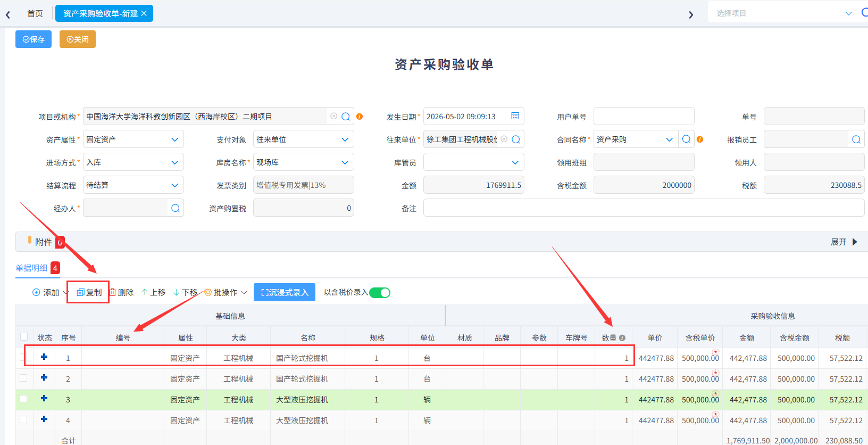
Task: Click the orange info icon beside 项目或机构
Action: click(x=360, y=117)
